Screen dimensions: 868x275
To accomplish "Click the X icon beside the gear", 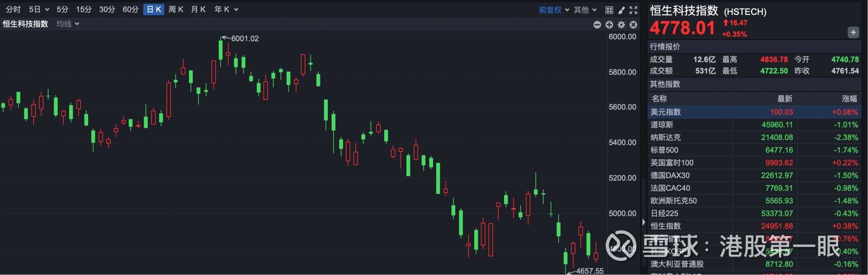I will (x=633, y=25).
